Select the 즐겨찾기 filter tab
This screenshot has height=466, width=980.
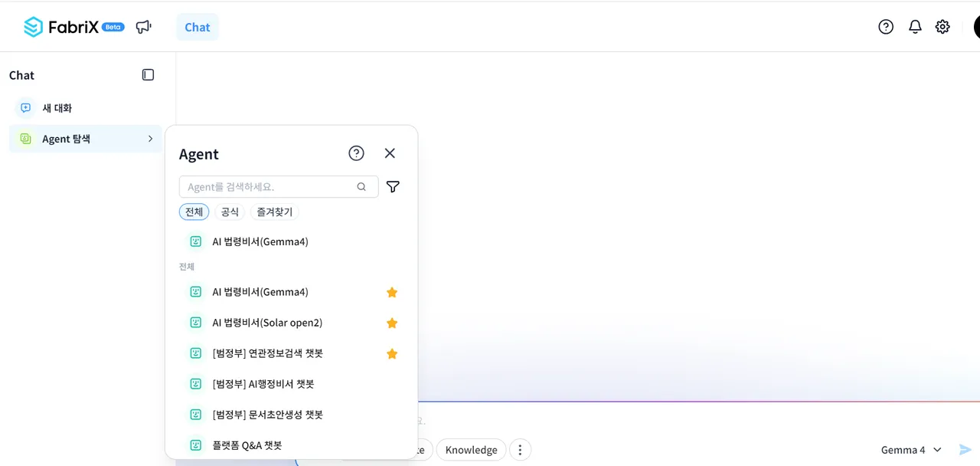point(274,212)
